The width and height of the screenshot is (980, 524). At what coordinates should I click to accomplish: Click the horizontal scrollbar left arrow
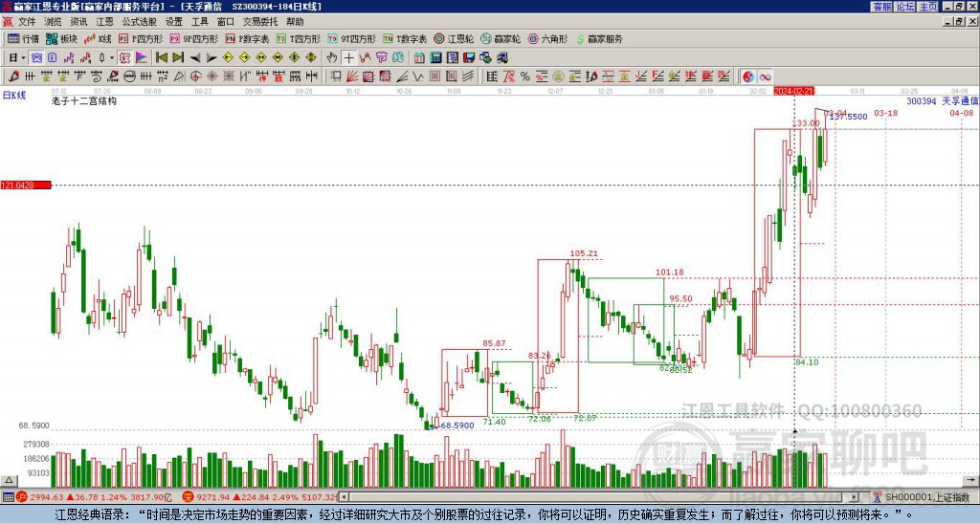click(x=344, y=497)
